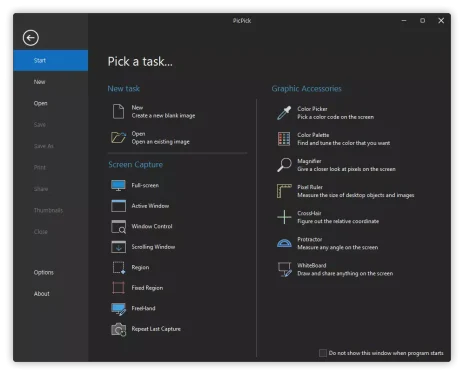Start a Full-screen capture via its label
The width and height of the screenshot is (464, 375).
coord(145,185)
